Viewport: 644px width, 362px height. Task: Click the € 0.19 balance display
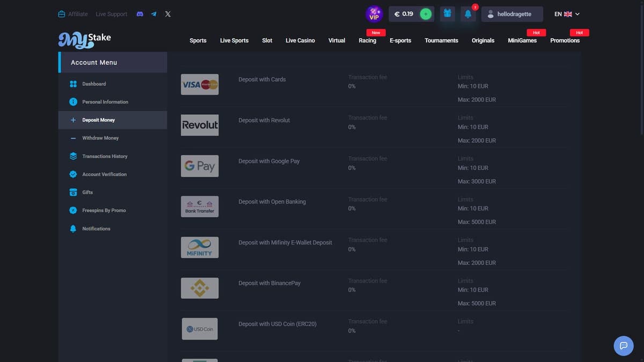click(404, 14)
